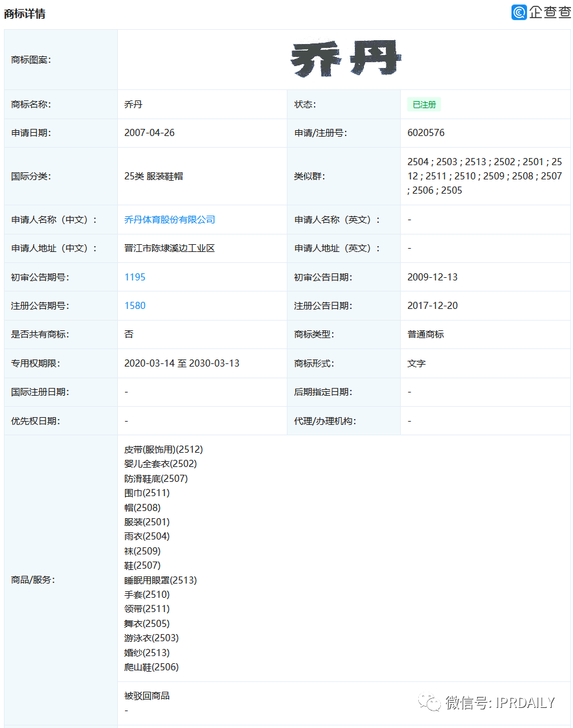Viewport: 573px width, 728px height.
Task: Click the 乔丹 trademark image
Action: click(346, 59)
